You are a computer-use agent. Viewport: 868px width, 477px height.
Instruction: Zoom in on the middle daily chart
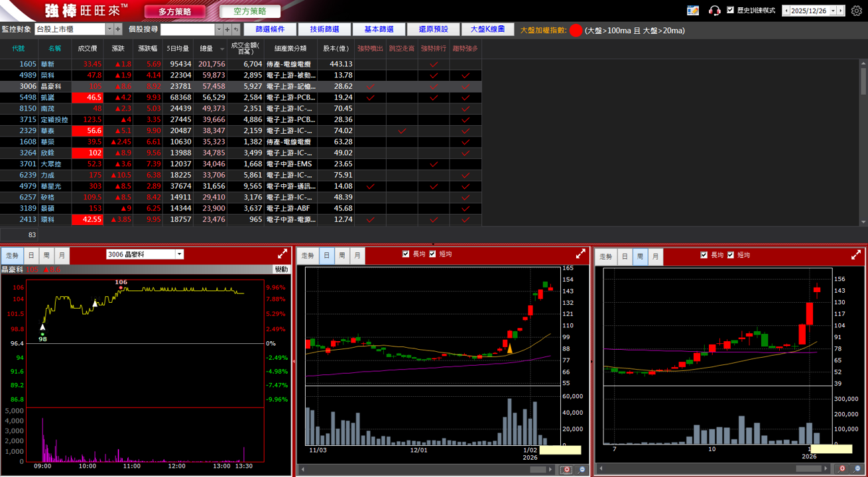[x=566, y=470]
